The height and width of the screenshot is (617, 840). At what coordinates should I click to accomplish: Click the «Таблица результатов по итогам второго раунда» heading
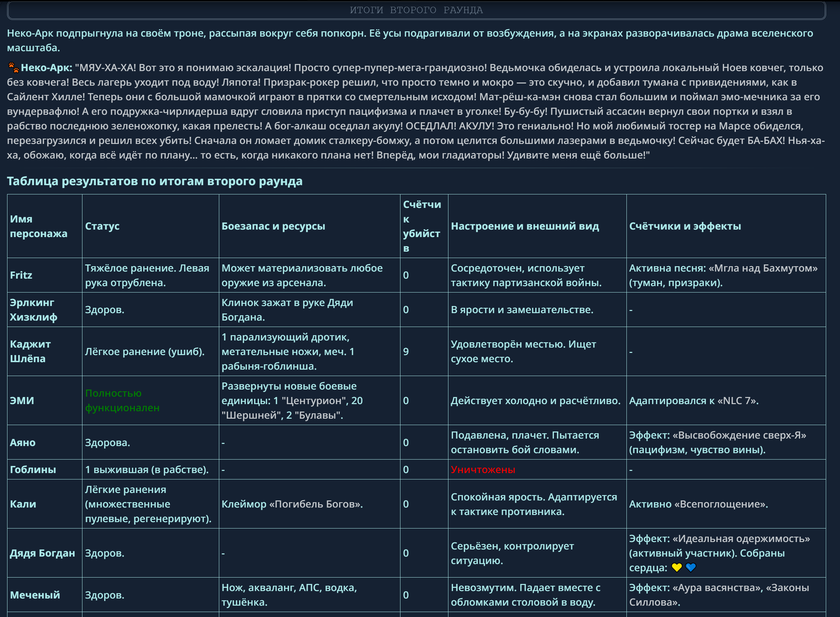[155, 181]
